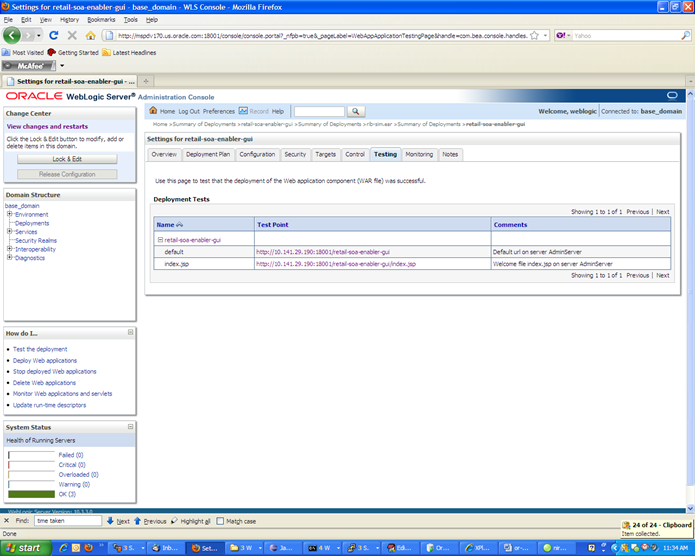This screenshot has height=557, width=696.
Task: Click the Preferences link
Action: point(218,111)
